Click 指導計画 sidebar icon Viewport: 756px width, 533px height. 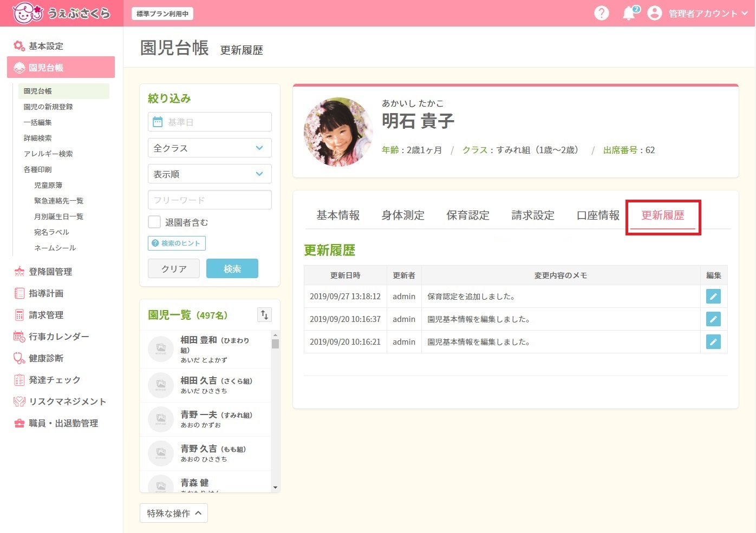pos(19,293)
